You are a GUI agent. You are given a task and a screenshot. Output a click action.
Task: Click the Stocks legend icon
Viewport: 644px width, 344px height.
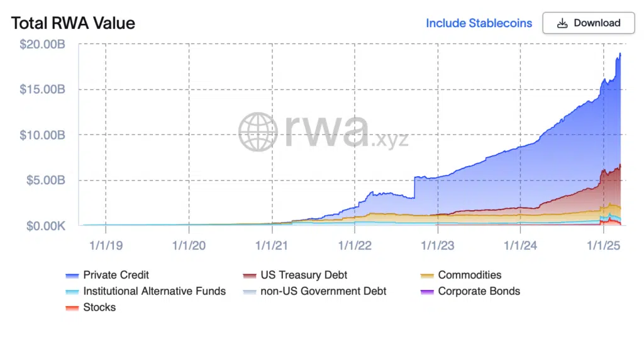pyautogui.click(x=72, y=308)
